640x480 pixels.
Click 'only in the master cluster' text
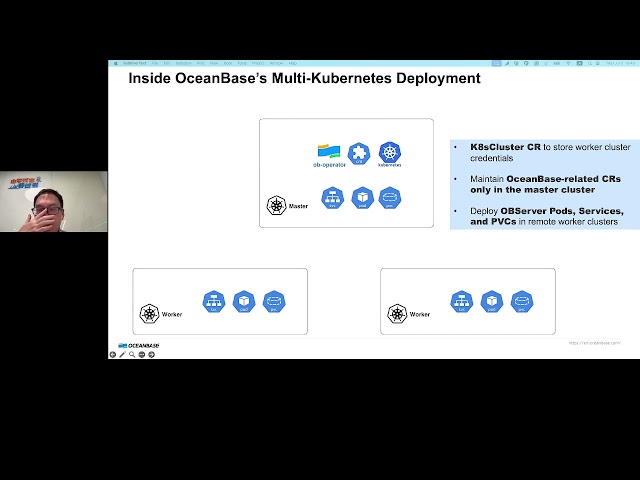533,190
